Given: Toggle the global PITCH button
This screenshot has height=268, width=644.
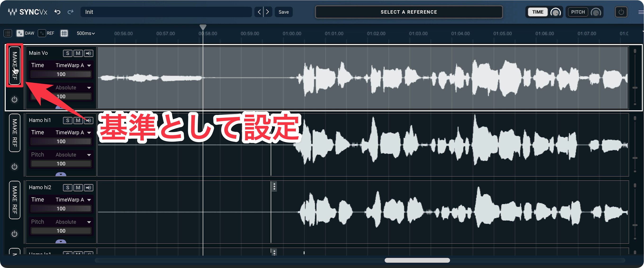Looking at the screenshot, I should coord(578,12).
